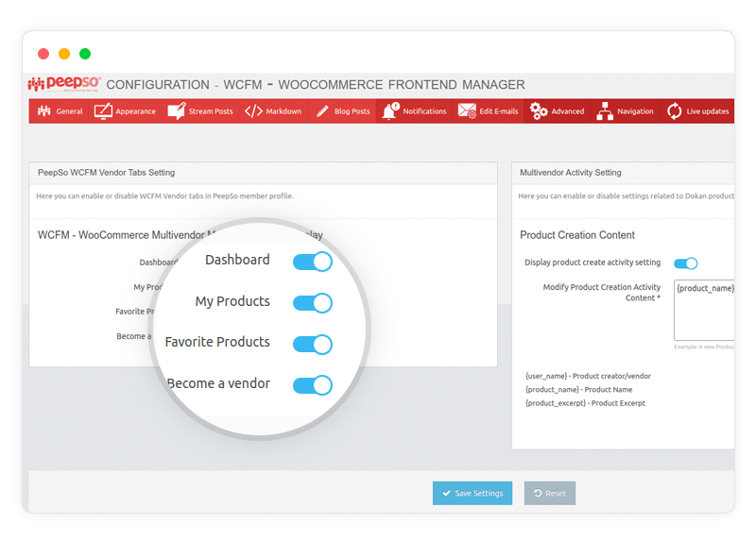756x542 pixels.
Task: Click the Save Settings button
Action: [x=472, y=493]
